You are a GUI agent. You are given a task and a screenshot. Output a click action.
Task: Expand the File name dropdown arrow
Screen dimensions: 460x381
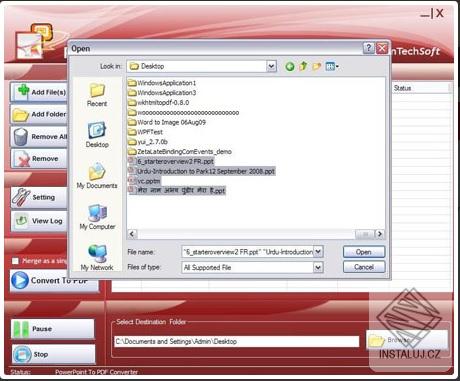coord(318,252)
